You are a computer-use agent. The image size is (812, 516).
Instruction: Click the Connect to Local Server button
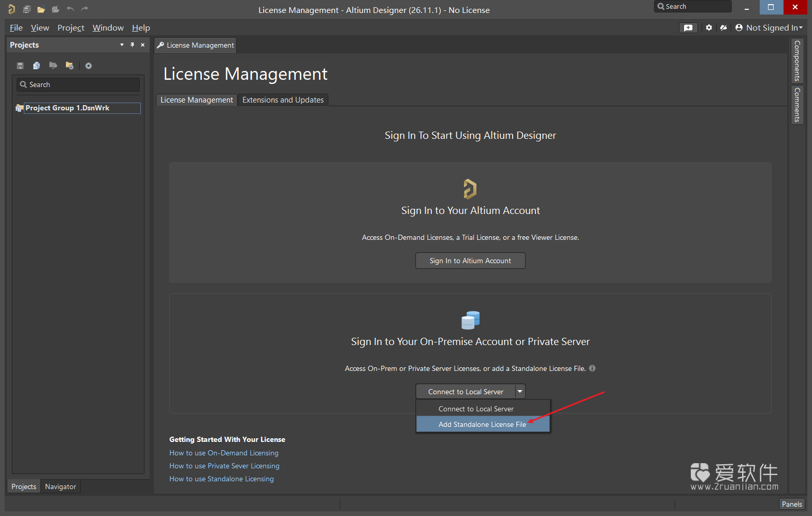pos(466,392)
